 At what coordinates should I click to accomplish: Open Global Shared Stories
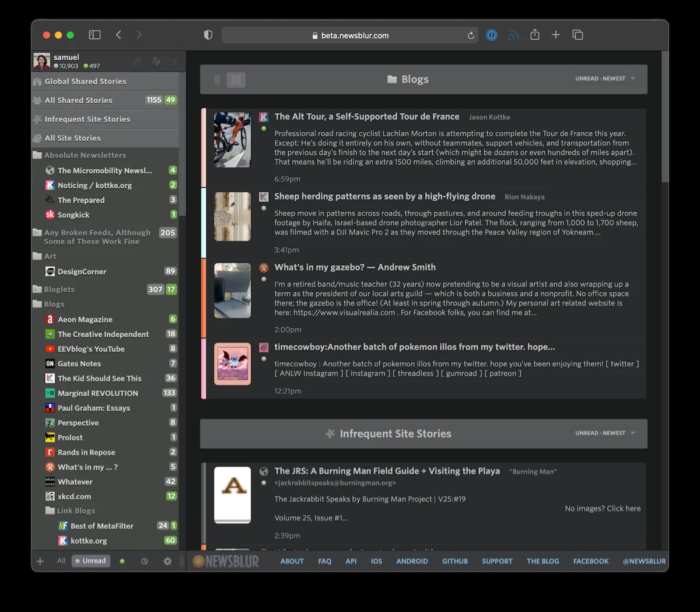[105, 82]
